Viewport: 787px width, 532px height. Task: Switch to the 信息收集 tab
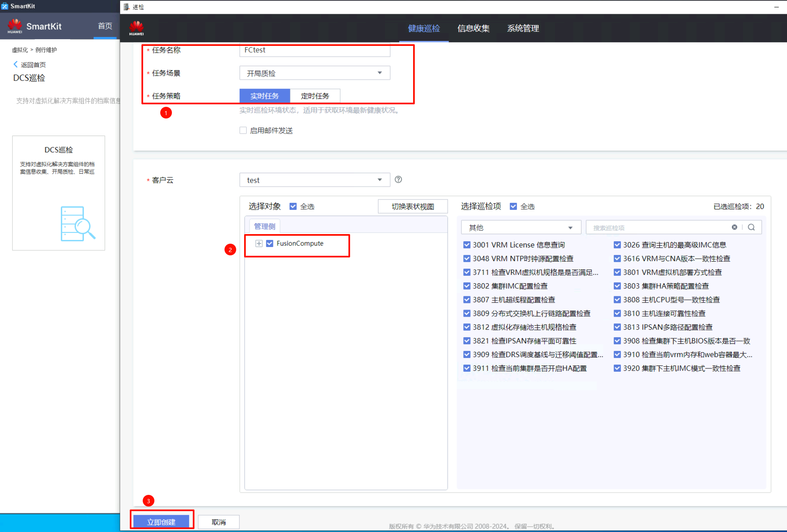point(473,28)
